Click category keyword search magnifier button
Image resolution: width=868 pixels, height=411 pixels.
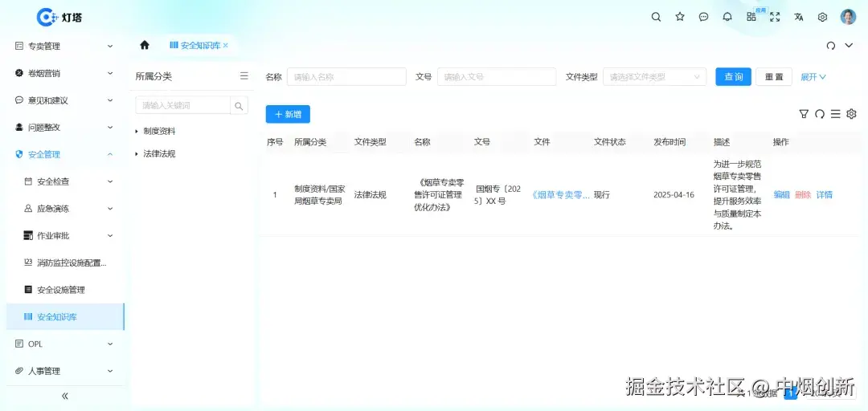tap(239, 105)
